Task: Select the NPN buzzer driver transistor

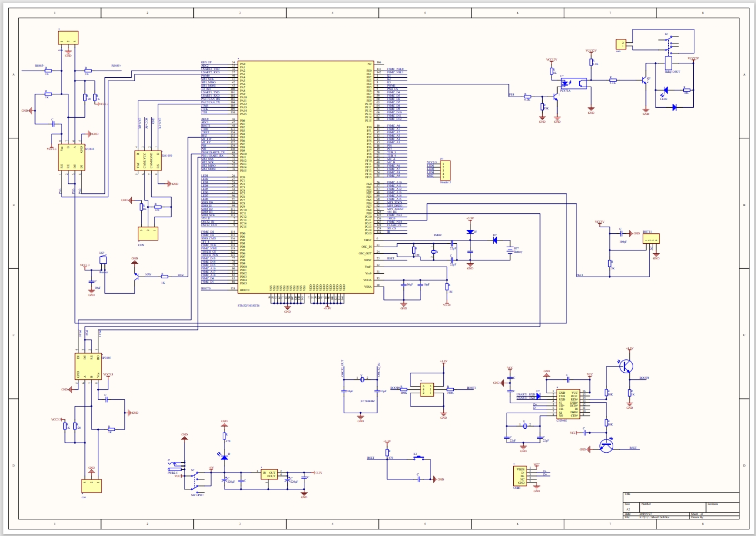Action: point(136,274)
